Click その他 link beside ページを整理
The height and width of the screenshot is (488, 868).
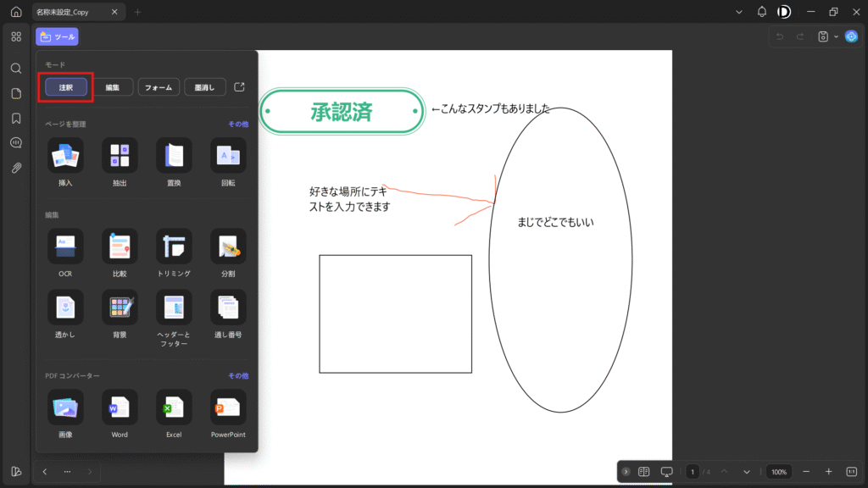[x=238, y=124]
